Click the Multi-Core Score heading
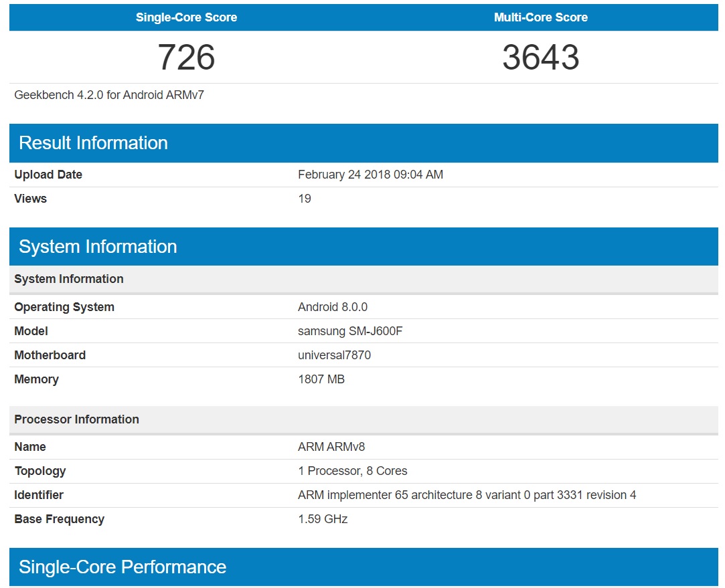 (540, 17)
